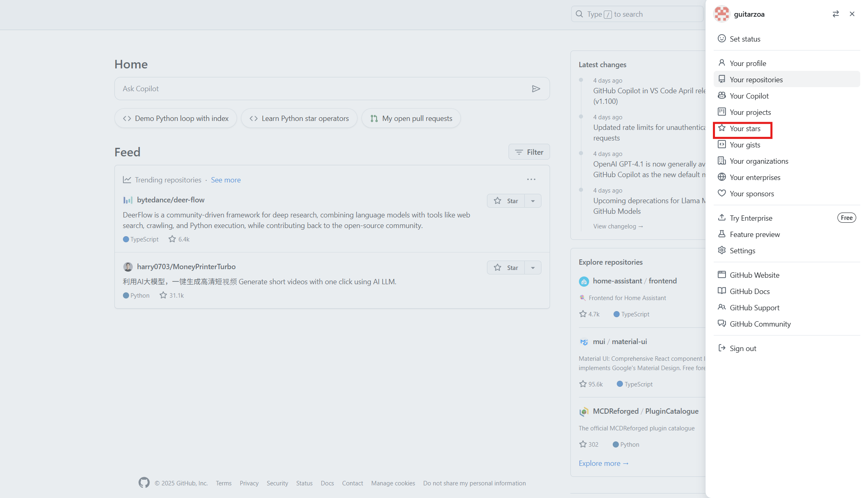The image size is (868, 498).
Task: Open the trending repositories three-dot menu
Action: click(x=531, y=180)
